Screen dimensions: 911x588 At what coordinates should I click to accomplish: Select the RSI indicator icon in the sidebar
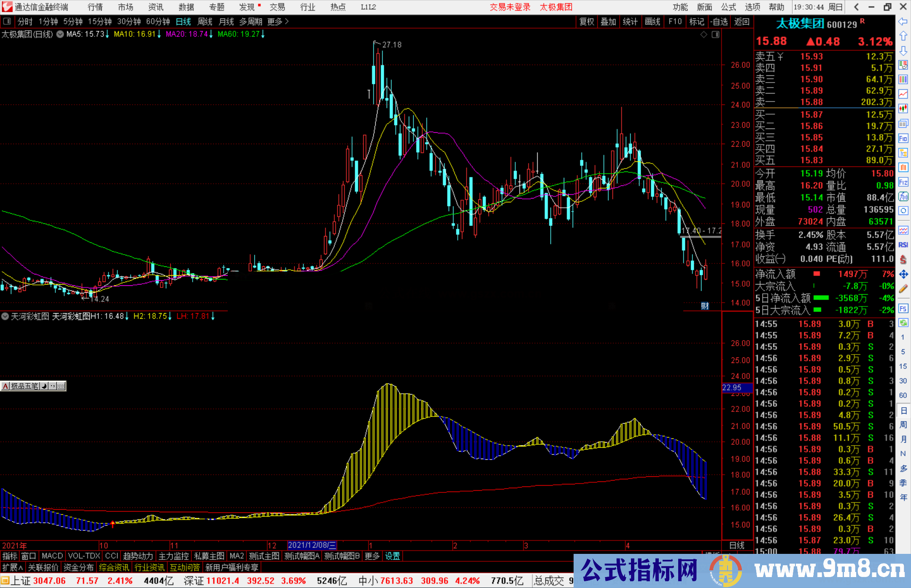click(903, 244)
